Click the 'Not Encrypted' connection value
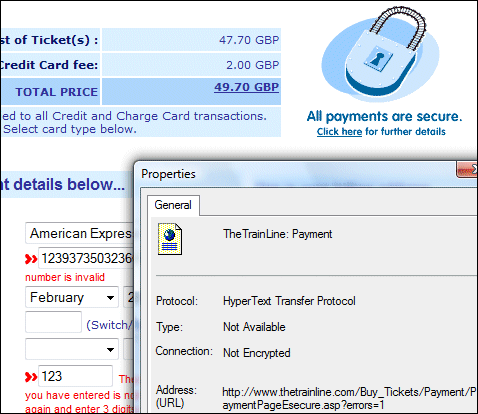This screenshot has height=414, width=478. pyautogui.click(x=257, y=353)
